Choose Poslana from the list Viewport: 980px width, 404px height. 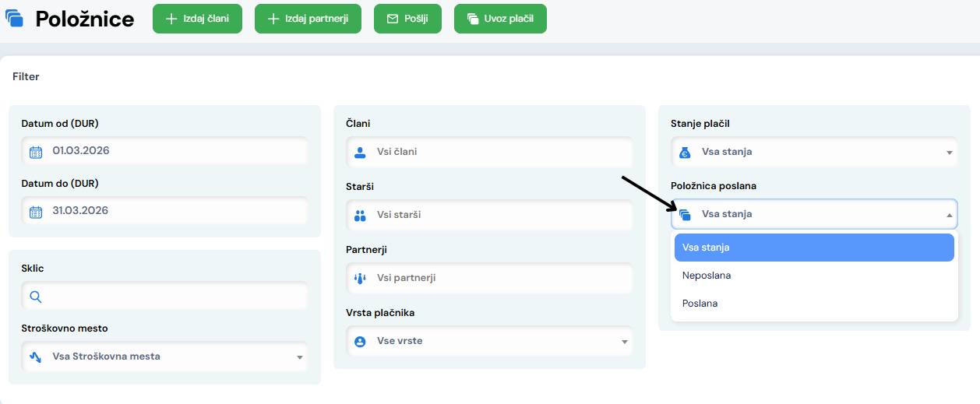(x=700, y=304)
